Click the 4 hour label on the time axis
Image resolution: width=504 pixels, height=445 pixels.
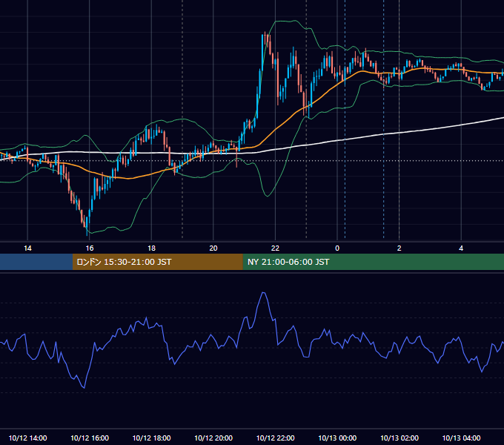[x=461, y=248]
